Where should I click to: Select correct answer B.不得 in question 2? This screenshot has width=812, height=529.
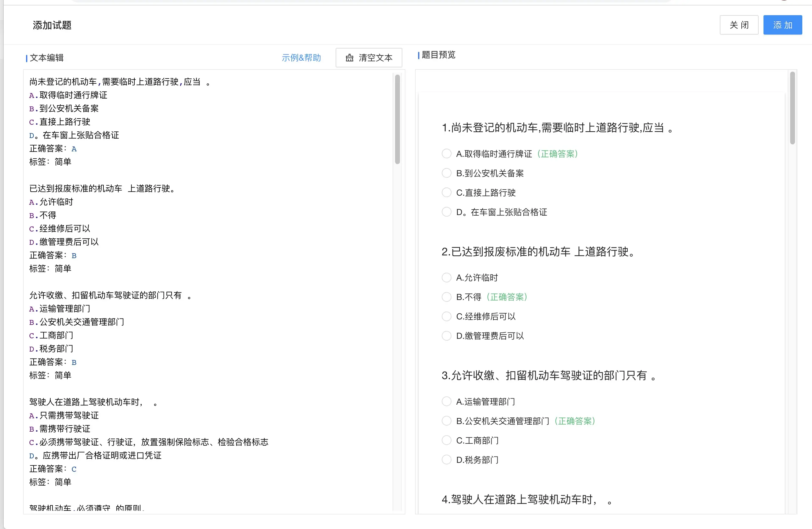click(x=446, y=297)
